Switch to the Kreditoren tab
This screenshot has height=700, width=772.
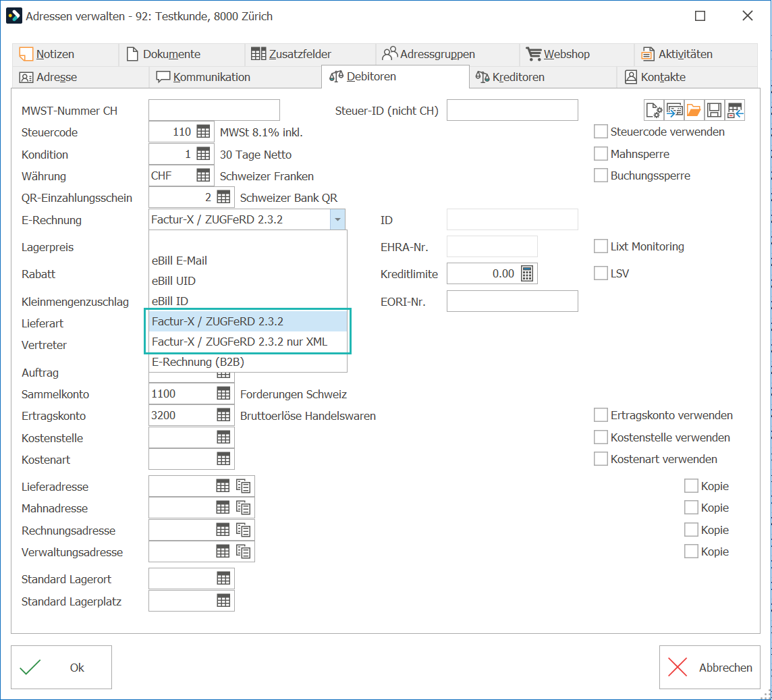(x=543, y=78)
